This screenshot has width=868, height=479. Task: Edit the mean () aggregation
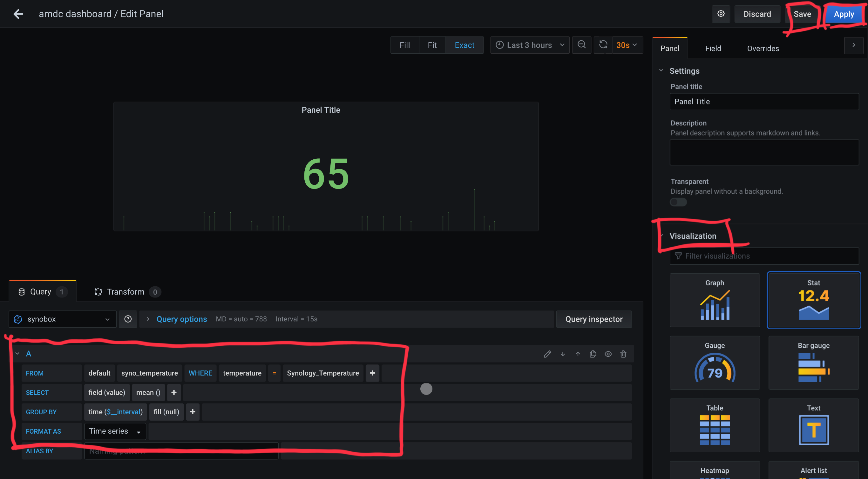[x=148, y=392]
